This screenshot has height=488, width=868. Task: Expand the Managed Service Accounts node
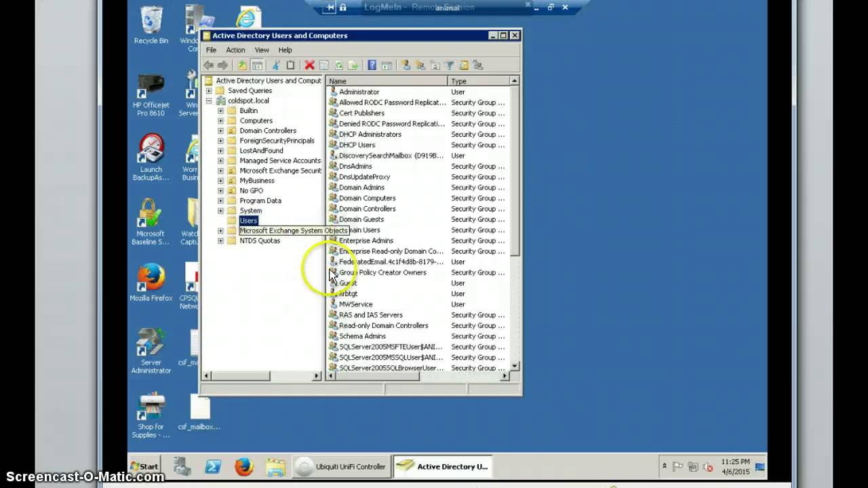(x=220, y=161)
